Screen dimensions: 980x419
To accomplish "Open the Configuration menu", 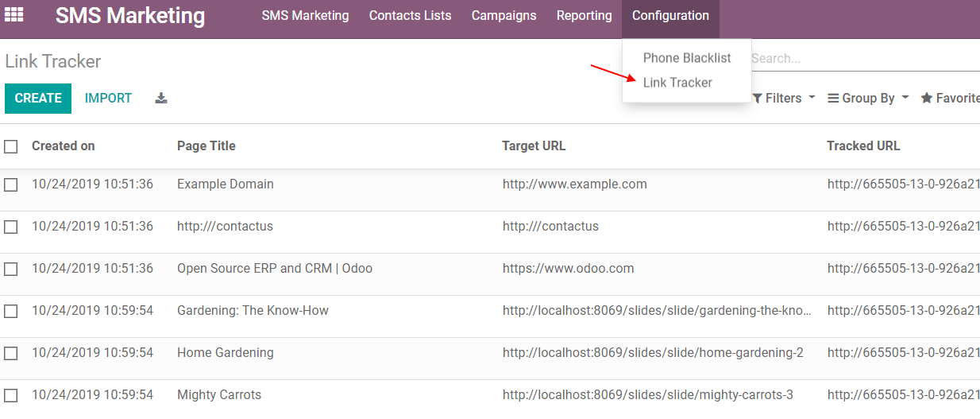I will pyautogui.click(x=670, y=16).
